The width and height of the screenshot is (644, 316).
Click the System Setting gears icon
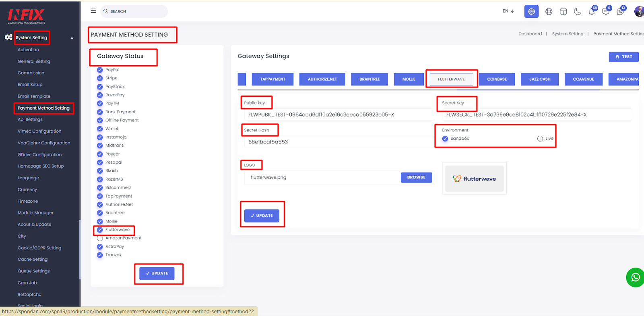pos(8,37)
